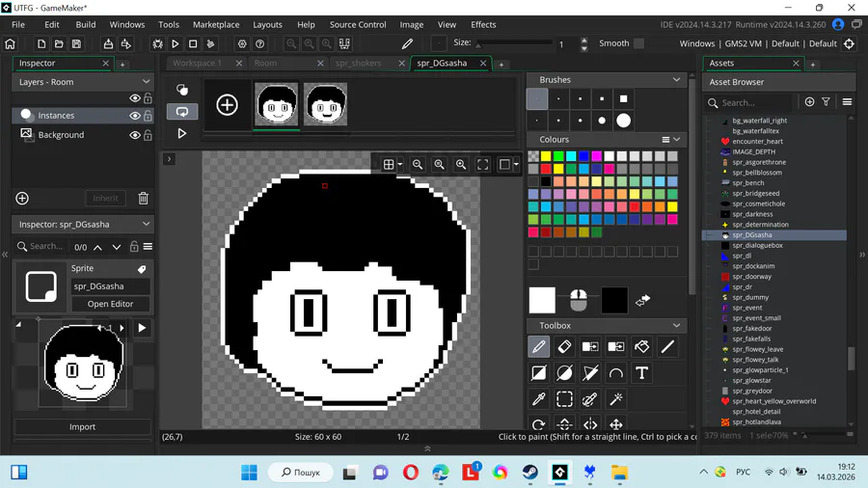Click the Mirror flip tool in Toolbox
The height and width of the screenshot is (488, 868).
[590, 423]
